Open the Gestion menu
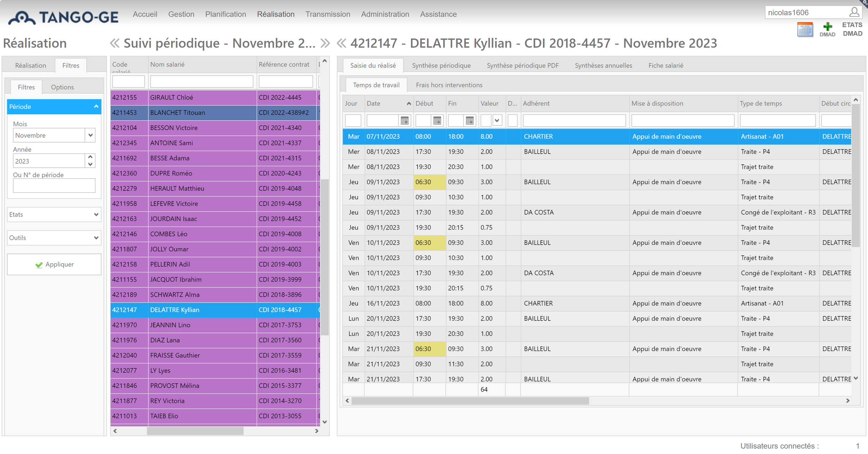 (181, 14)
